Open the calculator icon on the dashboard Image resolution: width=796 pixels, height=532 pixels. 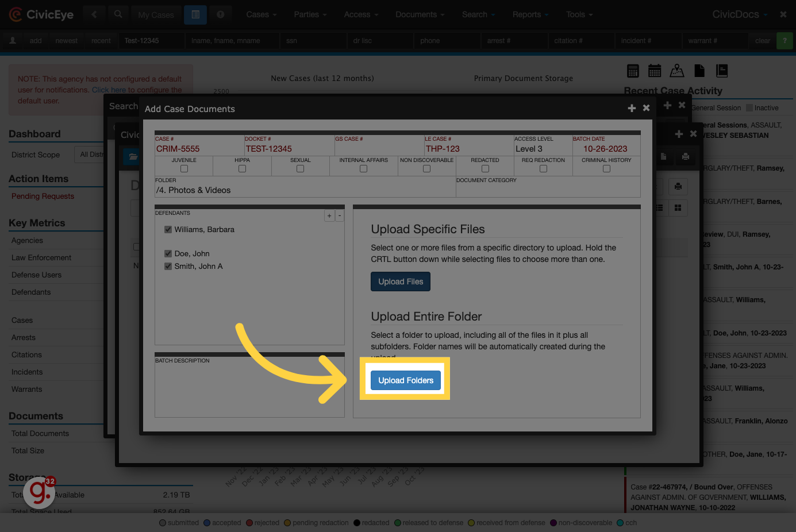coord(633,71)
